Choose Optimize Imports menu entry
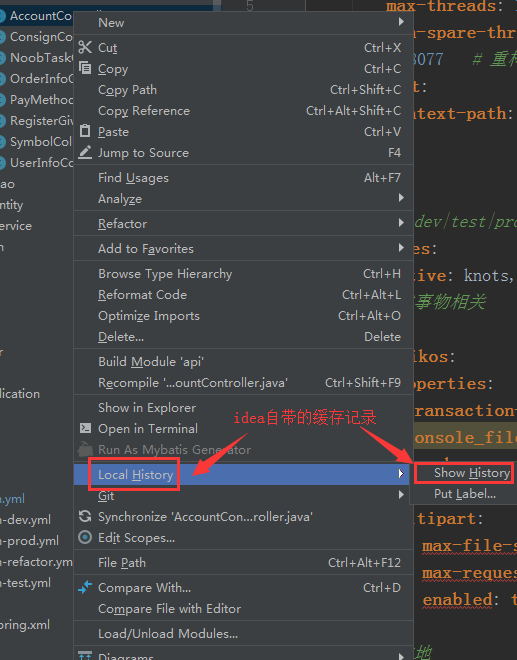The width and height of the screenshot is (517, 660). click(243, 316)
